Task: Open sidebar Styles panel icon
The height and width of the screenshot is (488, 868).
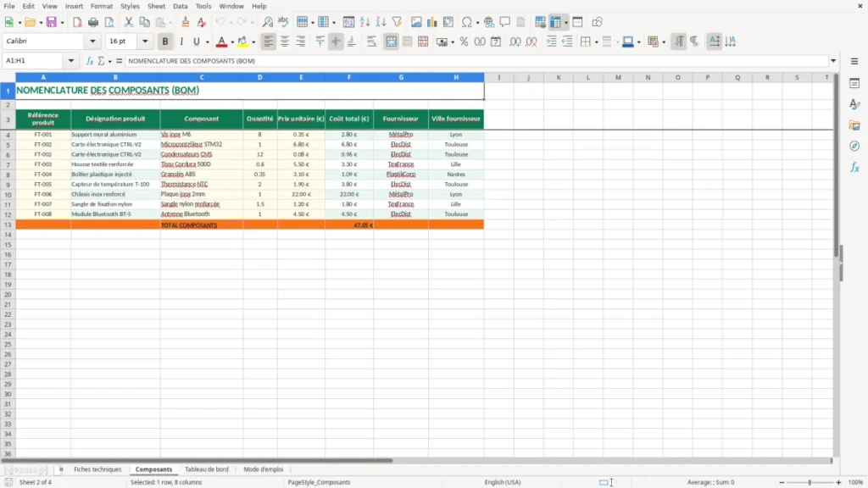Action: coord(854,104)
